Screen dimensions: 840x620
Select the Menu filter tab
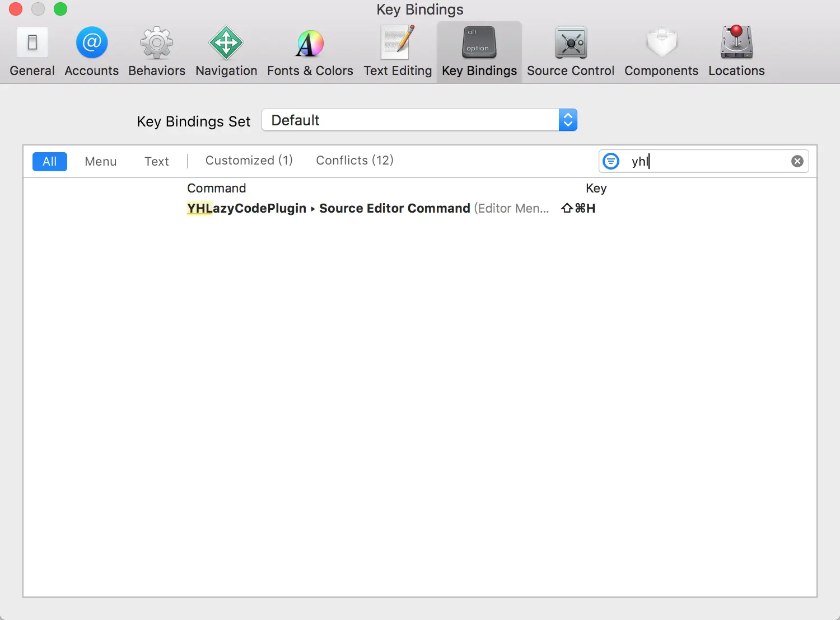[101, 161]
